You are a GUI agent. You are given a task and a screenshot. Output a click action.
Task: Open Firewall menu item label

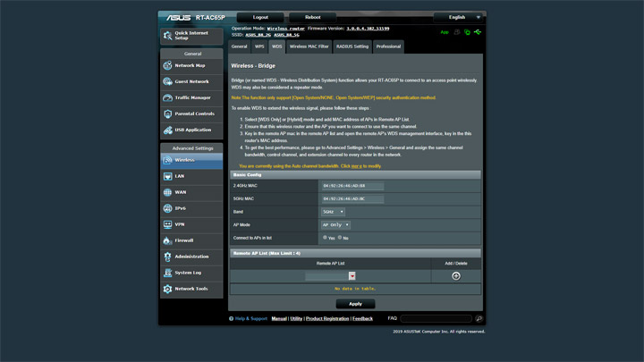(x=184, y=240)
